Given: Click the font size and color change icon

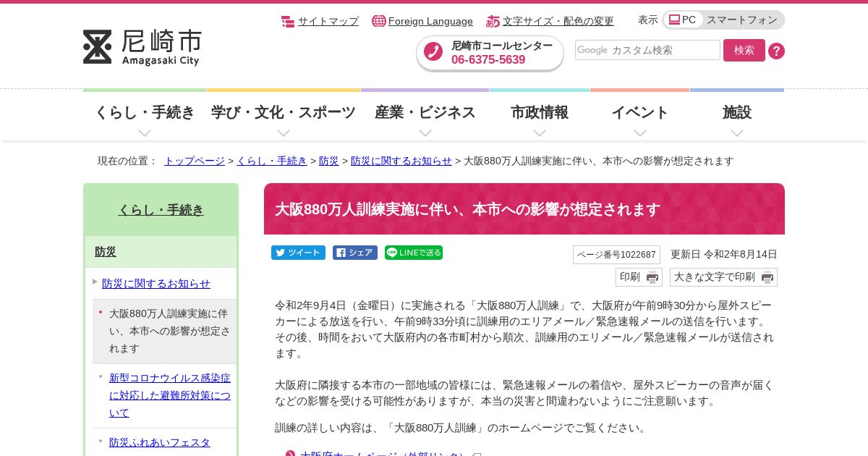Looking at the screenshot, I should click(493, 21).
